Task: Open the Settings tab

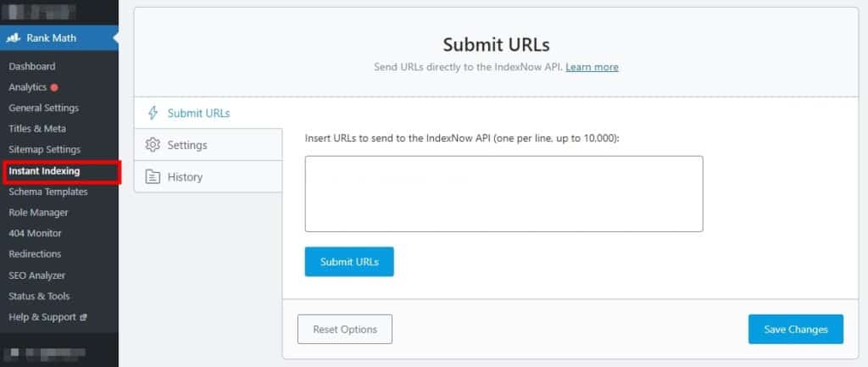Action: click(x=209, y=145)
